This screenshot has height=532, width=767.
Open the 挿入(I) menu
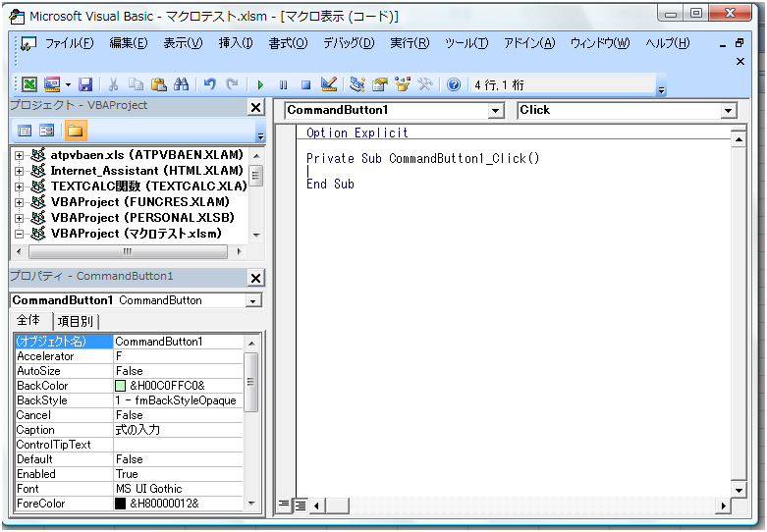(236, 43)
